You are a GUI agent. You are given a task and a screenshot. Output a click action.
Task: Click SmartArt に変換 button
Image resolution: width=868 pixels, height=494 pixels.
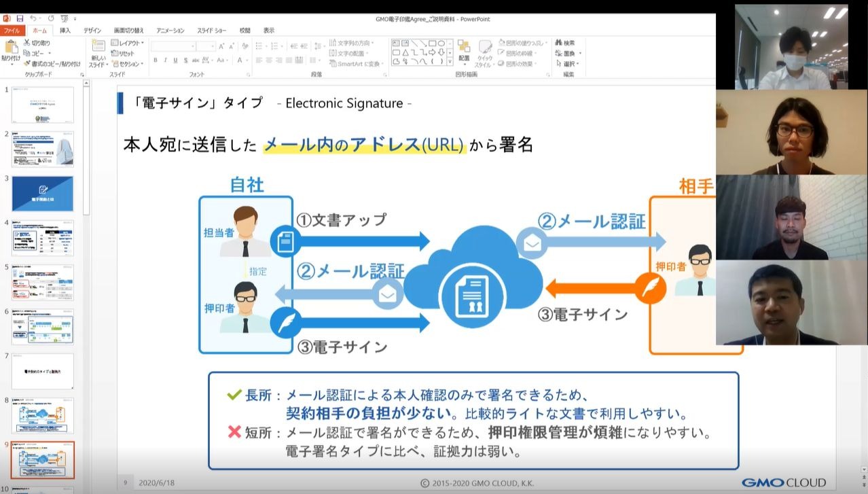(355, 64)
